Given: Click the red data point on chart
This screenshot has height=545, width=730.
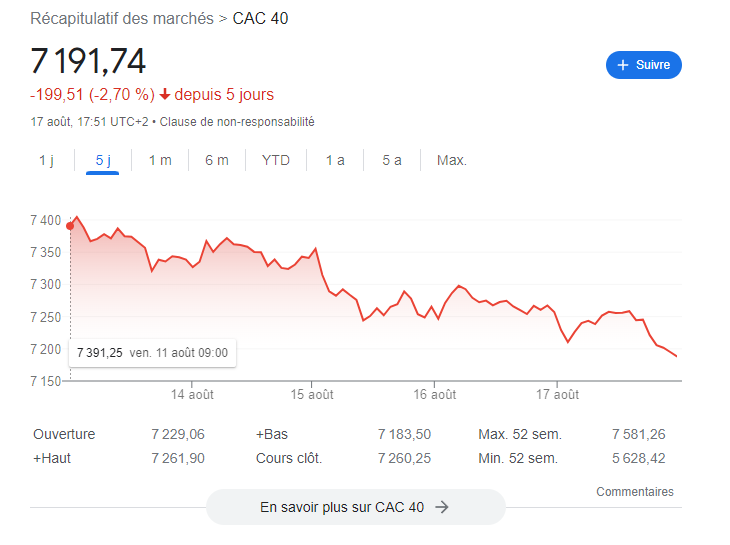Looking at the screenshot, I should click(70, 226).
